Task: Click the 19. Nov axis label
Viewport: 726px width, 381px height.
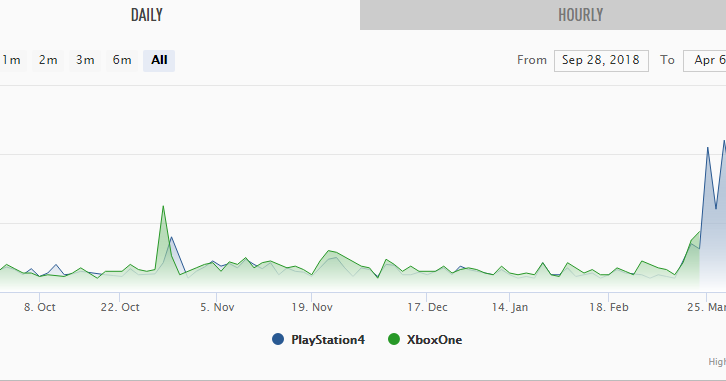Action: pos(312,307)
